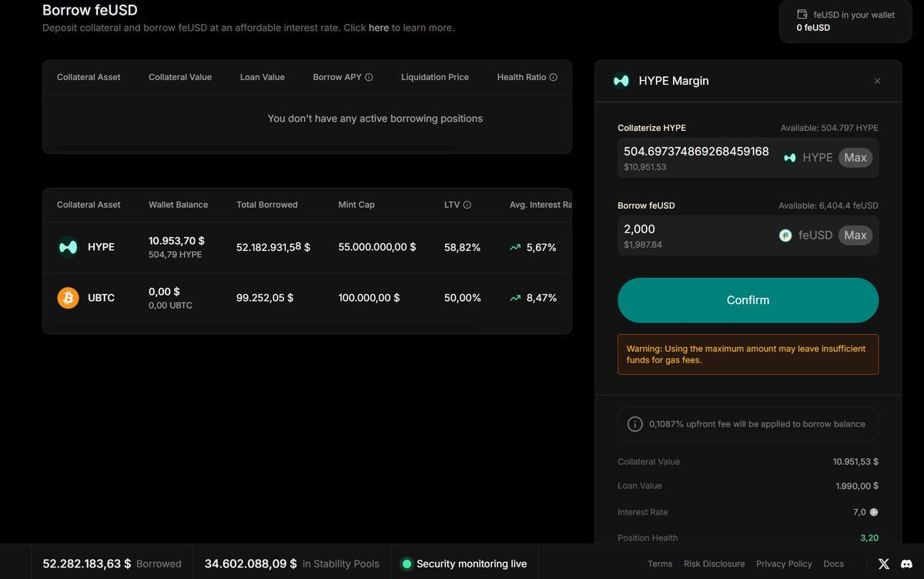Adjust interest rate gear icon
Screen dimensions: 924x579
(x=873, y=512)
